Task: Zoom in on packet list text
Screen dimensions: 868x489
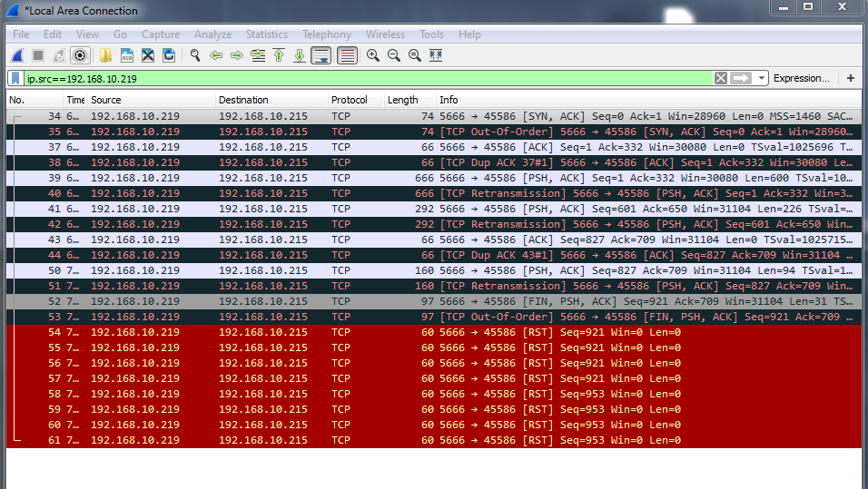Action: [x=373, y=55]
